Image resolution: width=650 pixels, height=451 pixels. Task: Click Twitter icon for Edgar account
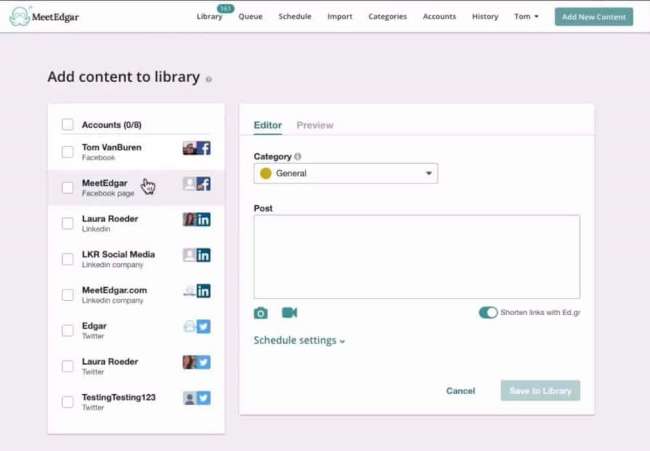coord(204,327)
